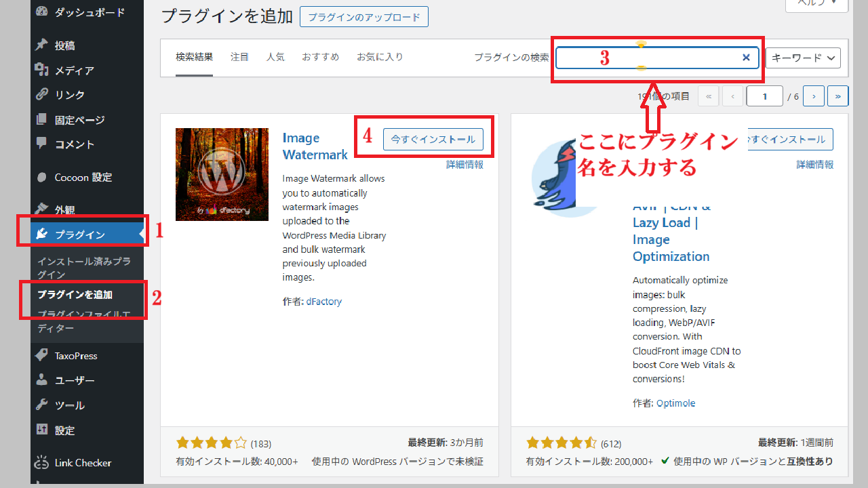The height and width of the screenshot is (488, 868).
Task: Jump to the last results page arrow
Action: (x=838, y=96)
